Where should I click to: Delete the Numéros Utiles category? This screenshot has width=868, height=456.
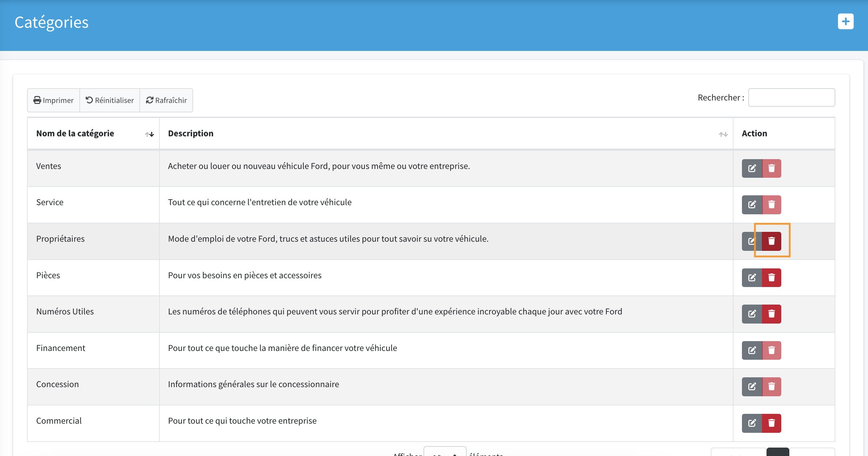771,314
